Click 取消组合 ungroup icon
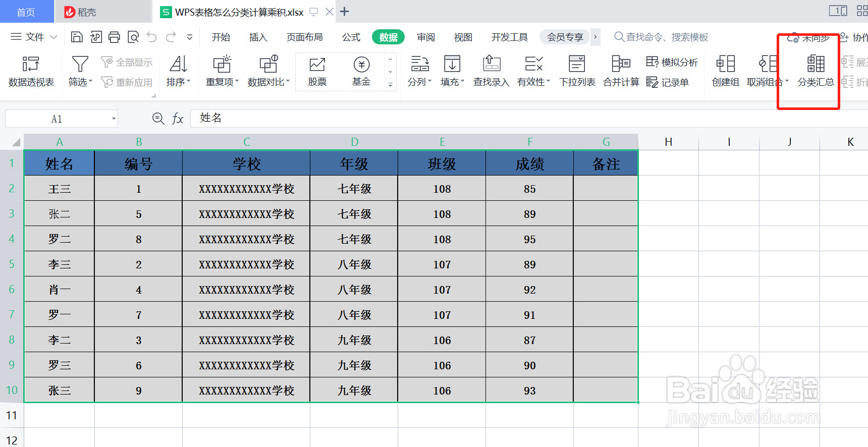 pyautogui.click(x=768, y=64)
